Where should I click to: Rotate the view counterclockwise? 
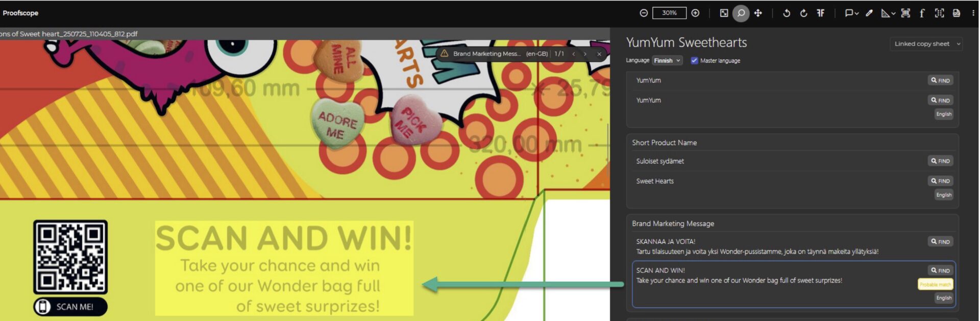(x=787, y=13)
